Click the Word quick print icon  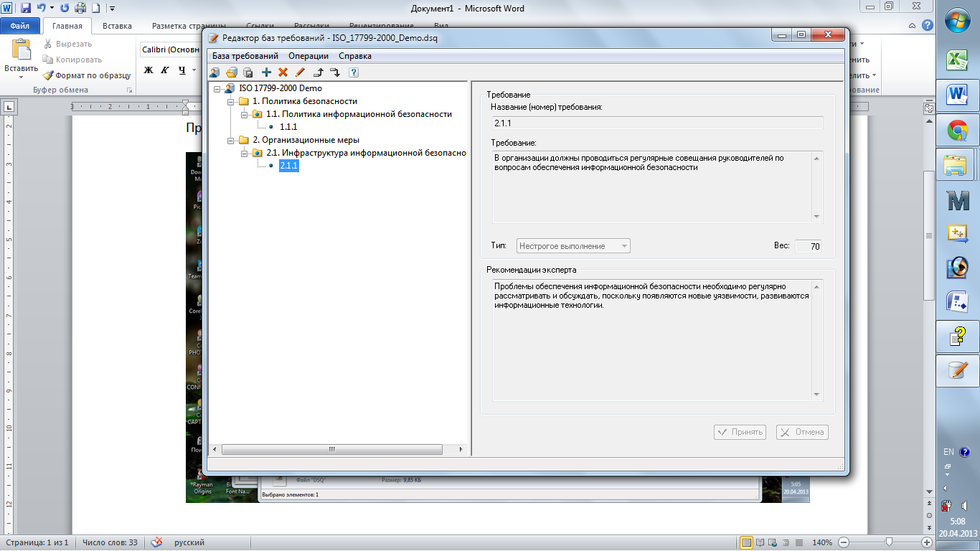coord(80,9)
